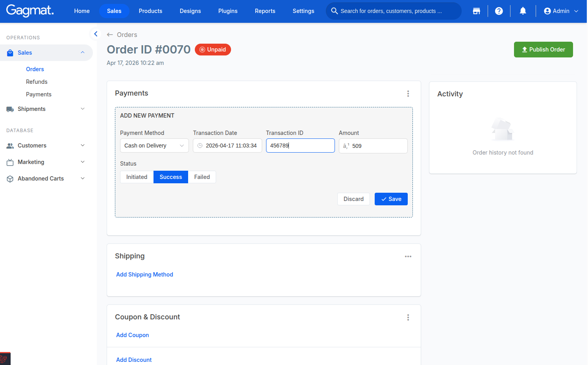Click the Admin user avatar icon
The height and width of the screenshot is (365, 588).
(x=547, y=11)
